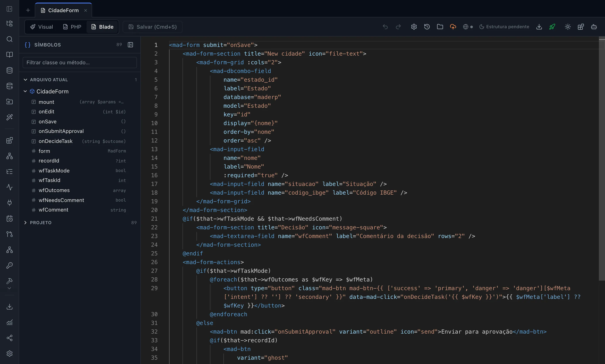Place cursor on mad-form-actions tag line
Viewport: 605px width, 364px height.
[x=213, y=262]
